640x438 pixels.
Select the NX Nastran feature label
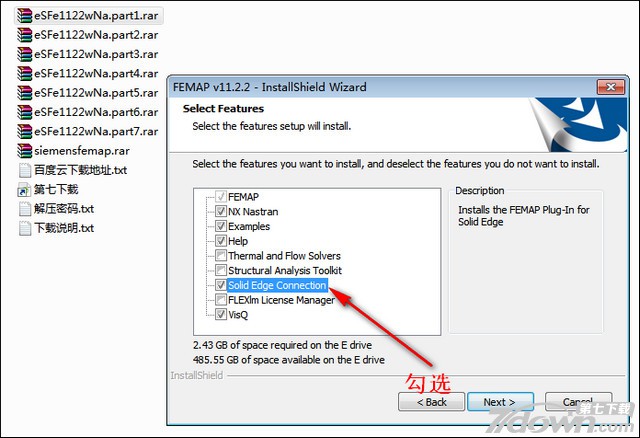[253, 212]
